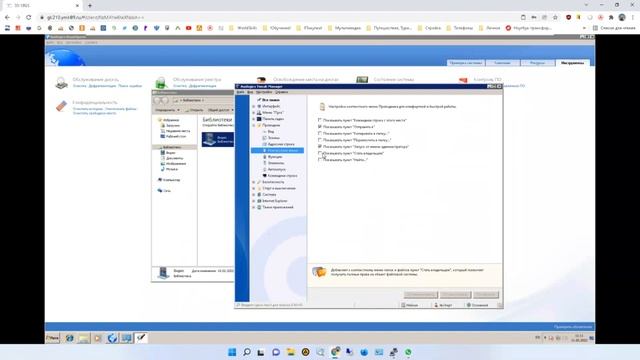Click the System Status icon in BoostSpeed
This screenshot has width=640, height=360.
coord(362,80)
